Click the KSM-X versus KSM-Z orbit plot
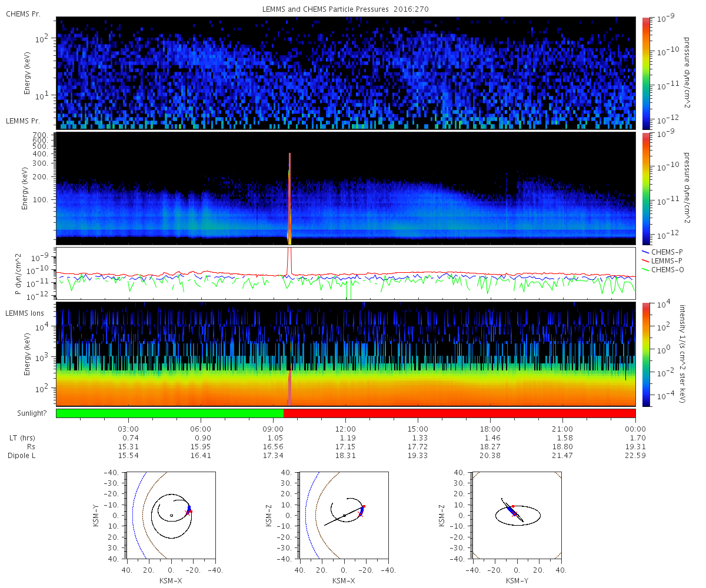706x588 pixels. click(344, 516)
